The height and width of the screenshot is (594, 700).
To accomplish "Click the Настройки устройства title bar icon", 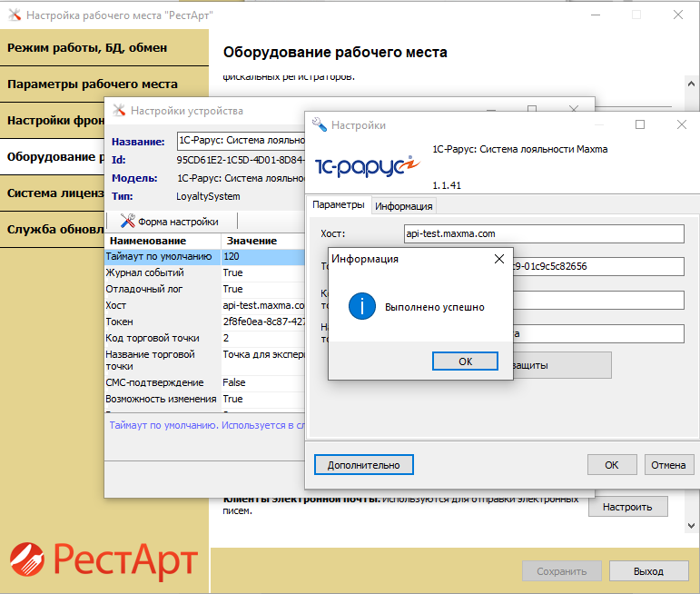I will click(119, 110).
